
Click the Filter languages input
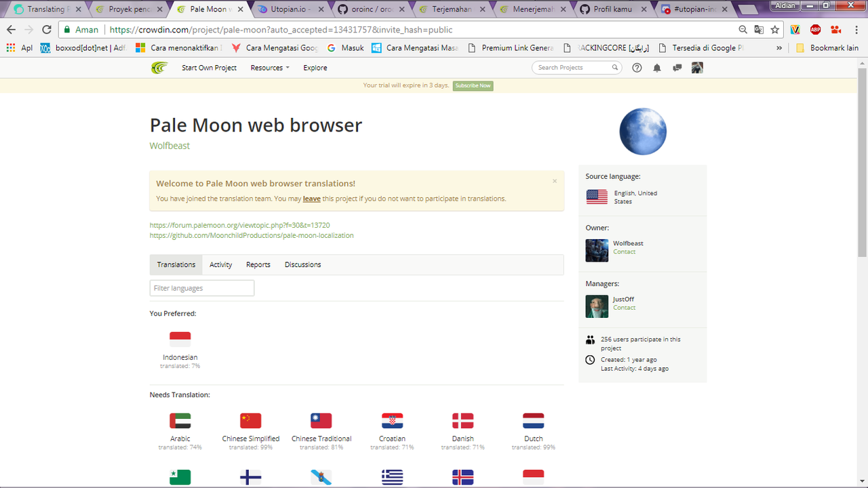[202, 288]
